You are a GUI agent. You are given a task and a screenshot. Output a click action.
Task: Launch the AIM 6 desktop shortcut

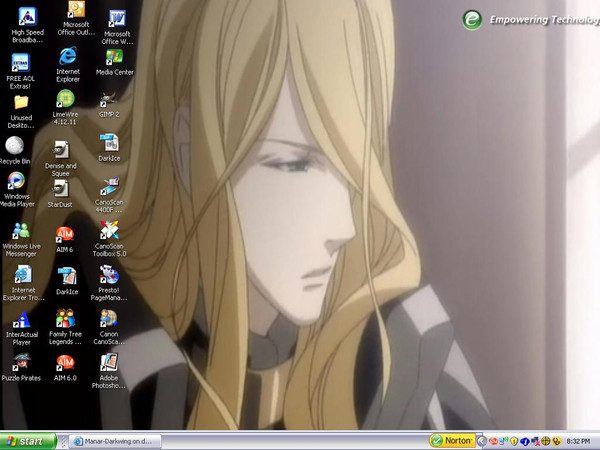click(65, 240)
